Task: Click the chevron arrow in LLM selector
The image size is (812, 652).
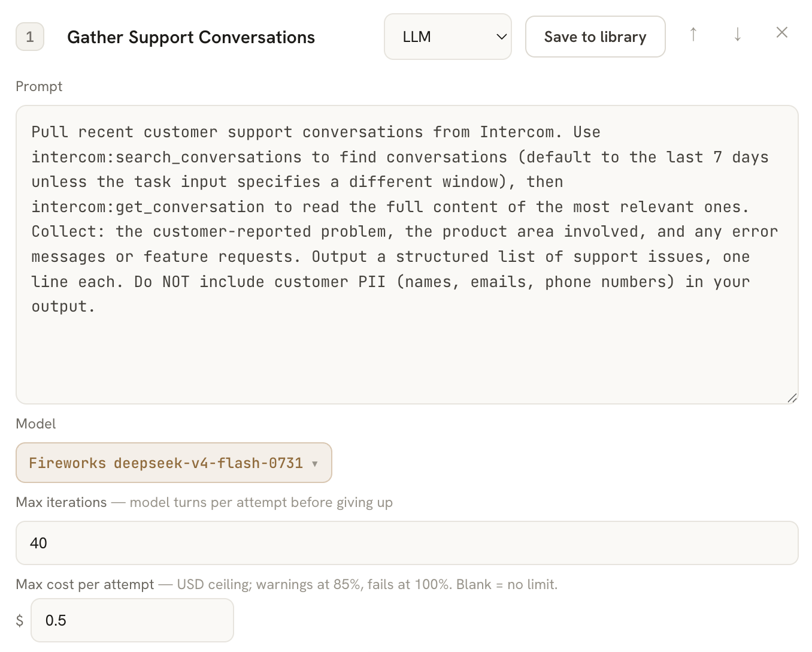Action: (x=502, y=37)
